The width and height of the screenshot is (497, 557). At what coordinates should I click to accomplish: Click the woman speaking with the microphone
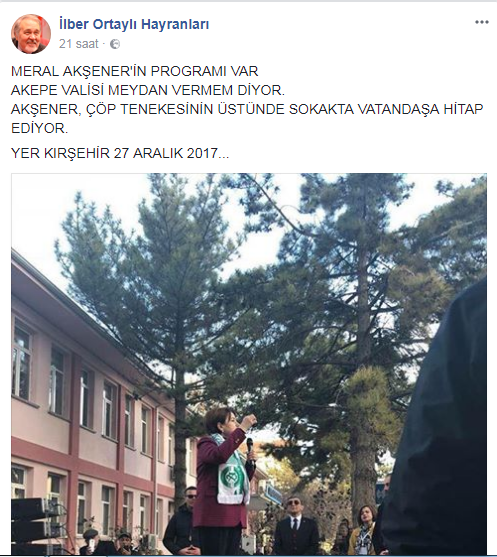coord(225,481)
